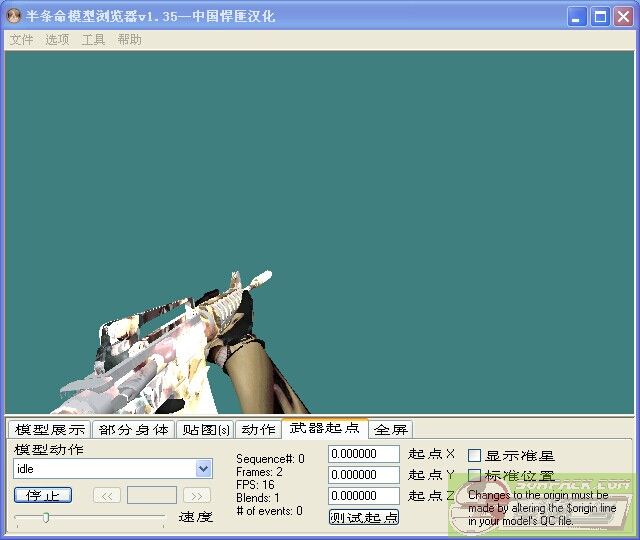Switch to the 部分身体 tab
This screenshot has height=540, width=640.
click(133, 430)
